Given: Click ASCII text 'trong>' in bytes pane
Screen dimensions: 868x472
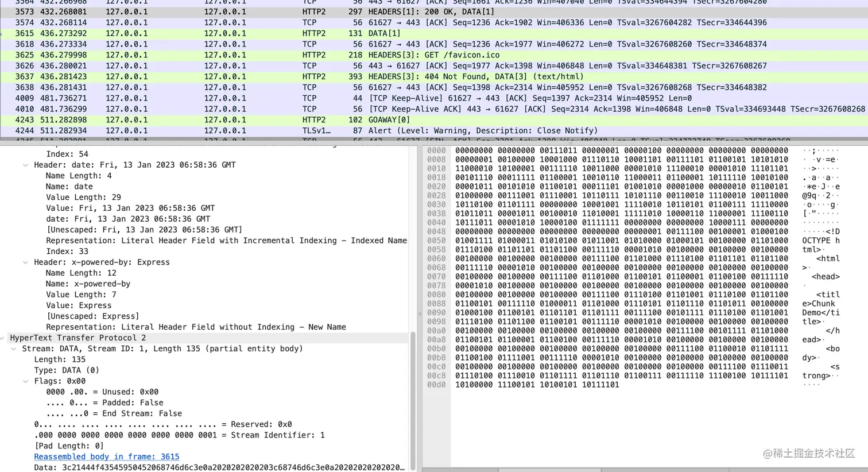Looking at the screenshot, I should [816, 376].
